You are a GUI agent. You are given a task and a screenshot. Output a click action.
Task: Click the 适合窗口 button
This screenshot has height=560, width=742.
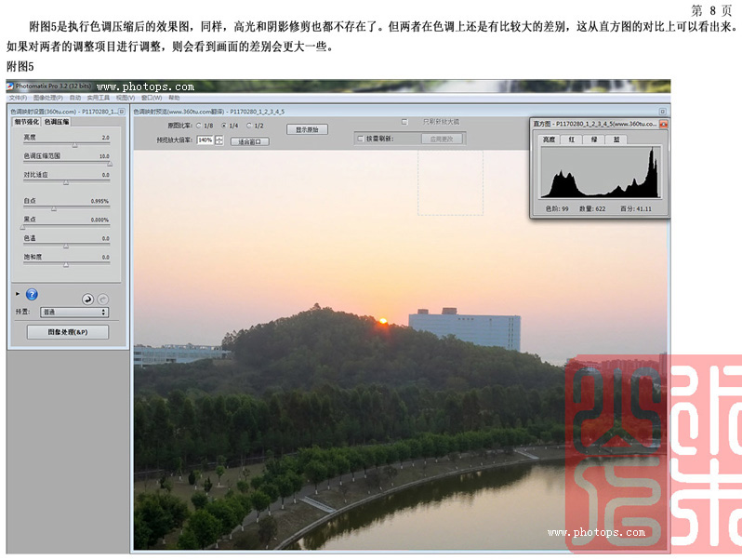[x=250, y=141]
